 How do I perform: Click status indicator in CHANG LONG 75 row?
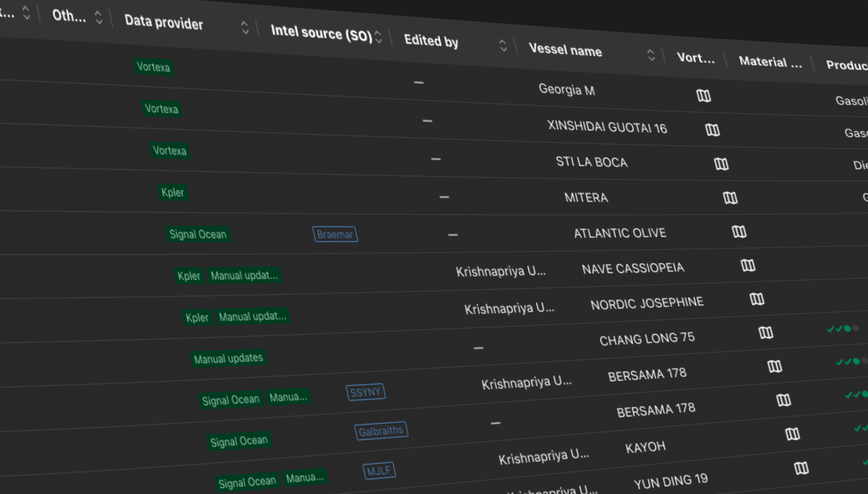pos(843,329)
